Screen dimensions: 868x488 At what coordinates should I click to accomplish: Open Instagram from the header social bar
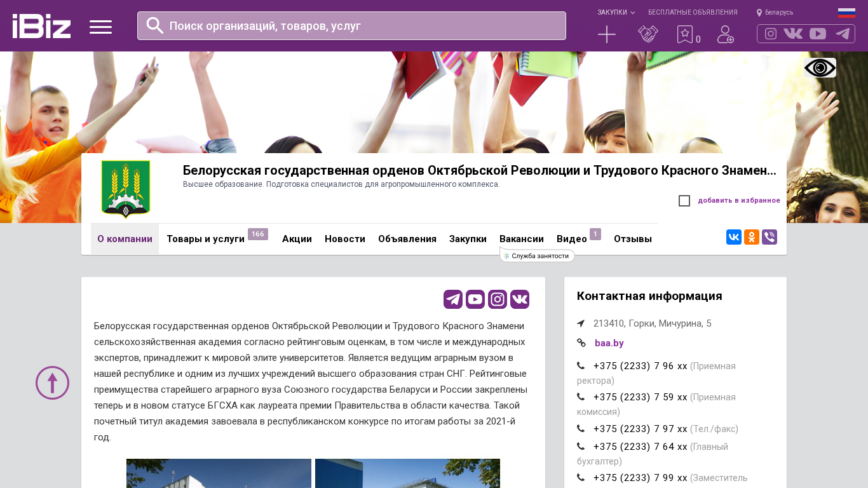(771, 34)
